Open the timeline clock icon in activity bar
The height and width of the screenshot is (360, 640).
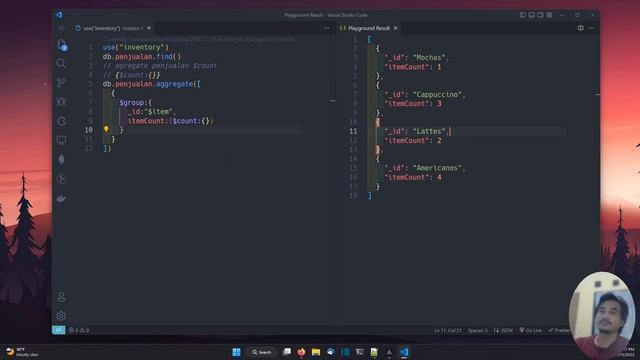click(x=61, y=179)
